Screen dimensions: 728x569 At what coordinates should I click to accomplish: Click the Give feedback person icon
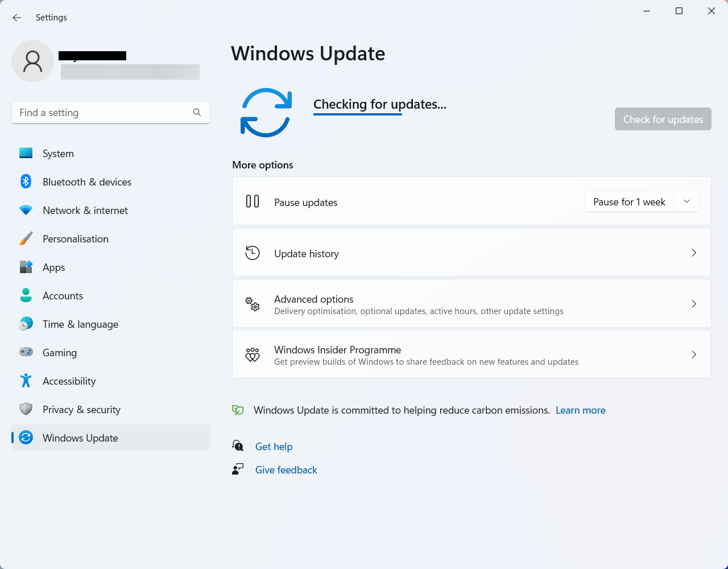238,469
